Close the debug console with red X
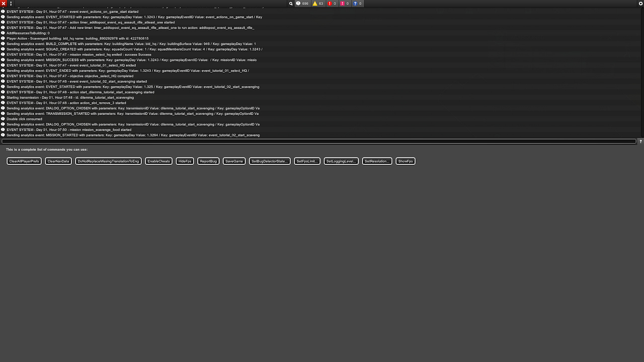The height and width of the screenshot is (362, 644). tap(4, 4)
